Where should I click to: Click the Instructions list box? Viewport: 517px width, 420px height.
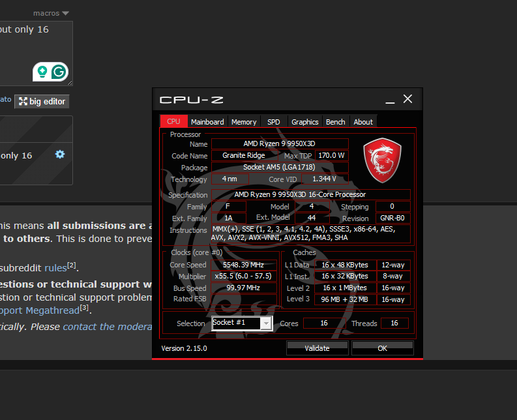tap(310, 233)
